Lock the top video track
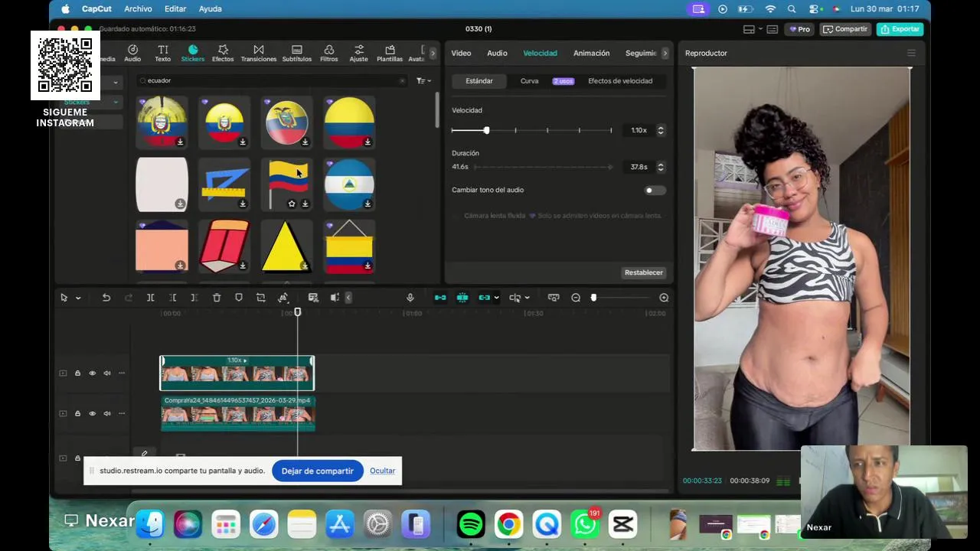 click(77, 373)
